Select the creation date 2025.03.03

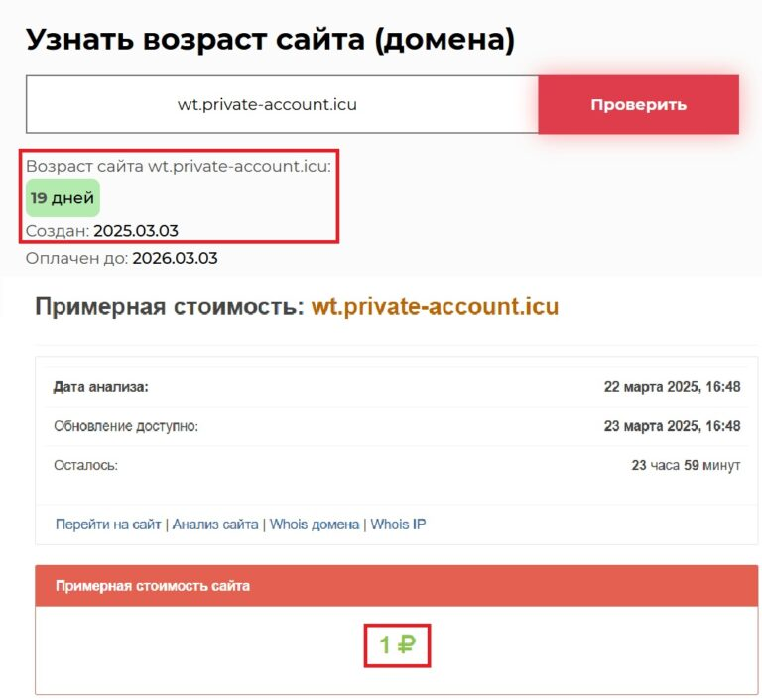pyautogui.click(x=136, y=231)
